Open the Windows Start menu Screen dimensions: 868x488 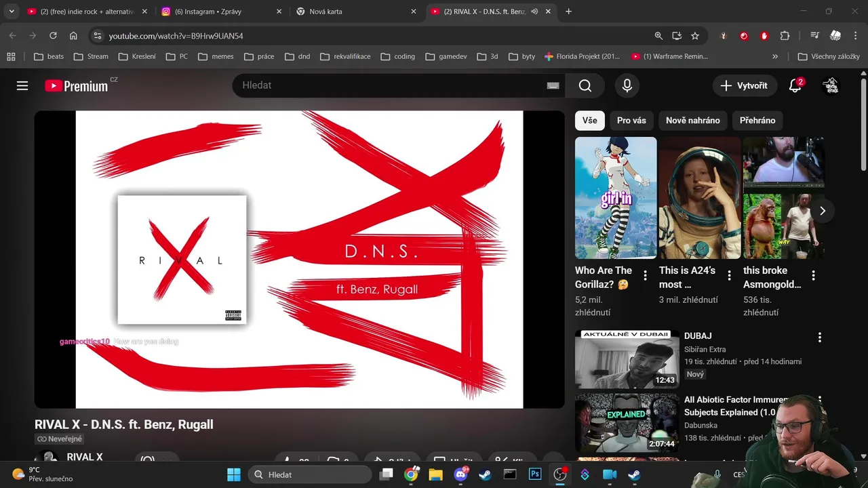(x=233, y=474)
